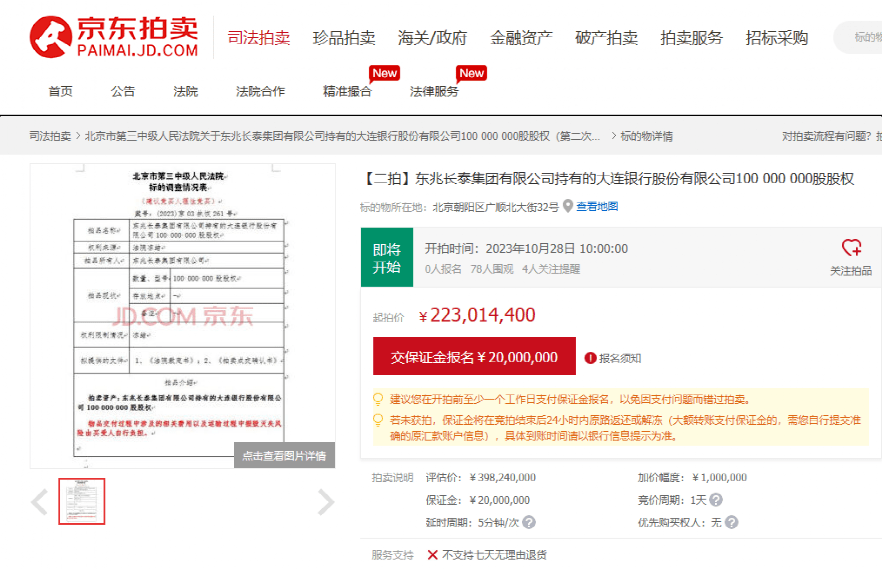Show the previous image with left arrow
This screenshot has height=570, width=882.
tap(39, 502)
